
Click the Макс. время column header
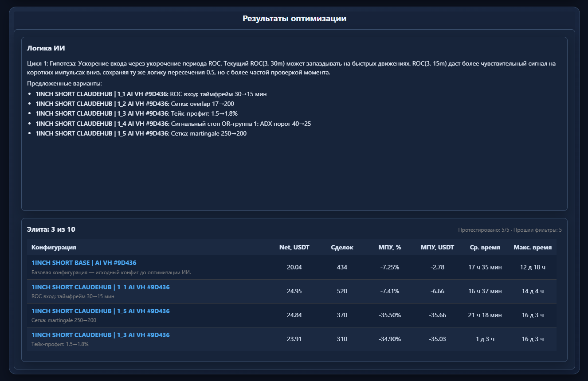[533, 247]
